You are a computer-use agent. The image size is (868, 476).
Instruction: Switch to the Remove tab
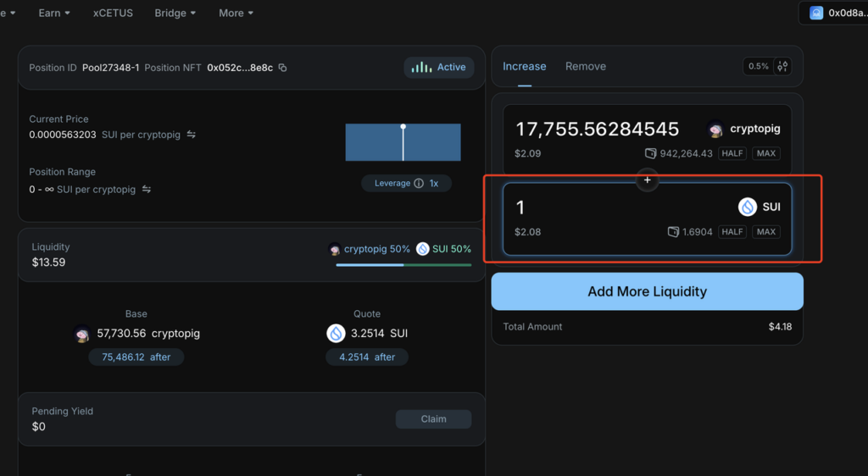(586, 66)
